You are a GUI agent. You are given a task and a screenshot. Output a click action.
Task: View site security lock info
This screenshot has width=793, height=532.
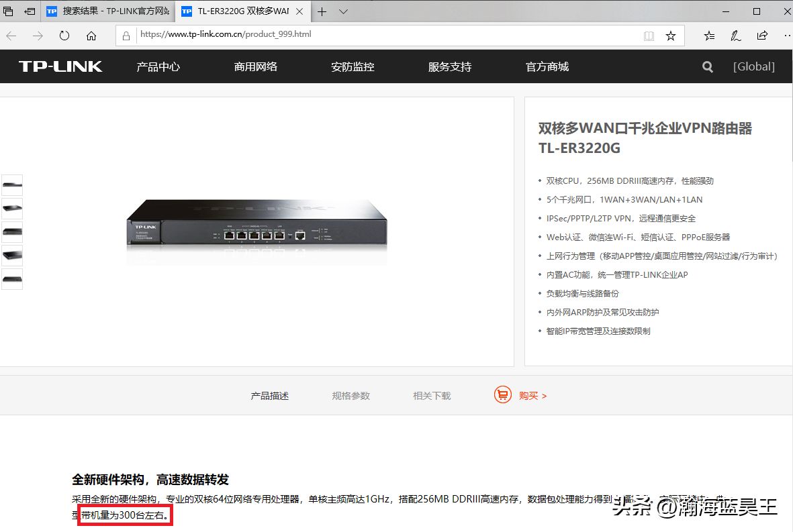pyautogui.click(x=126, y=36)
